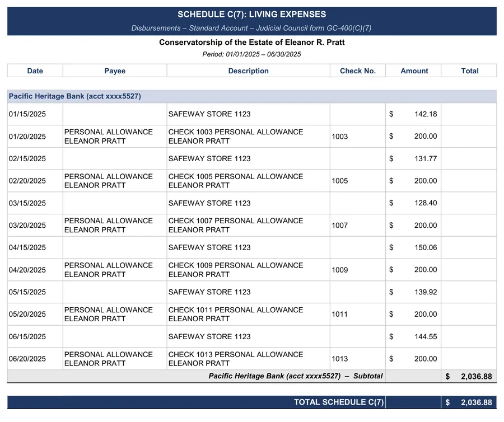Click the Total column header
This screenshot has width=504, height=422.
point(470,71)
